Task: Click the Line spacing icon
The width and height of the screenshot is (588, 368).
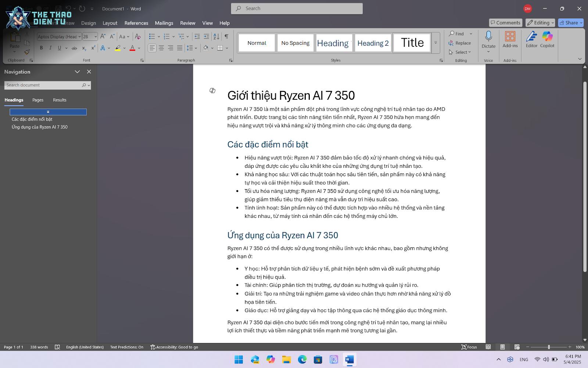Action: [x=190, y=48]
